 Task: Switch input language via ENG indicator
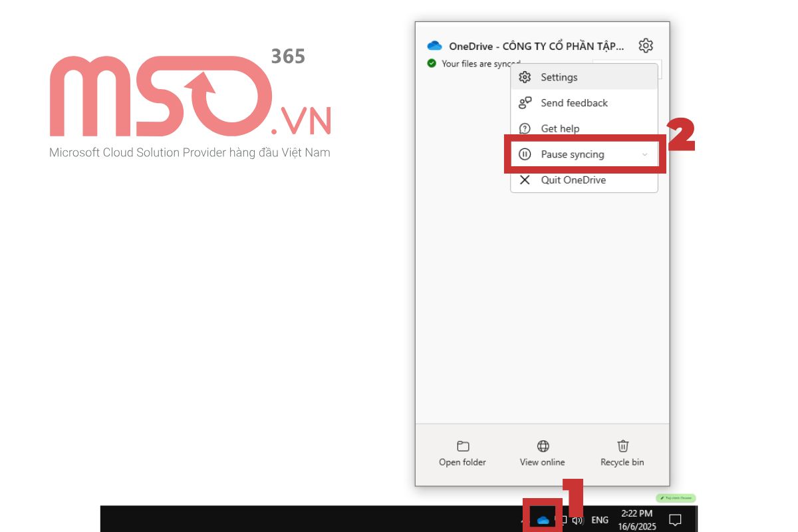coord(600,519)
